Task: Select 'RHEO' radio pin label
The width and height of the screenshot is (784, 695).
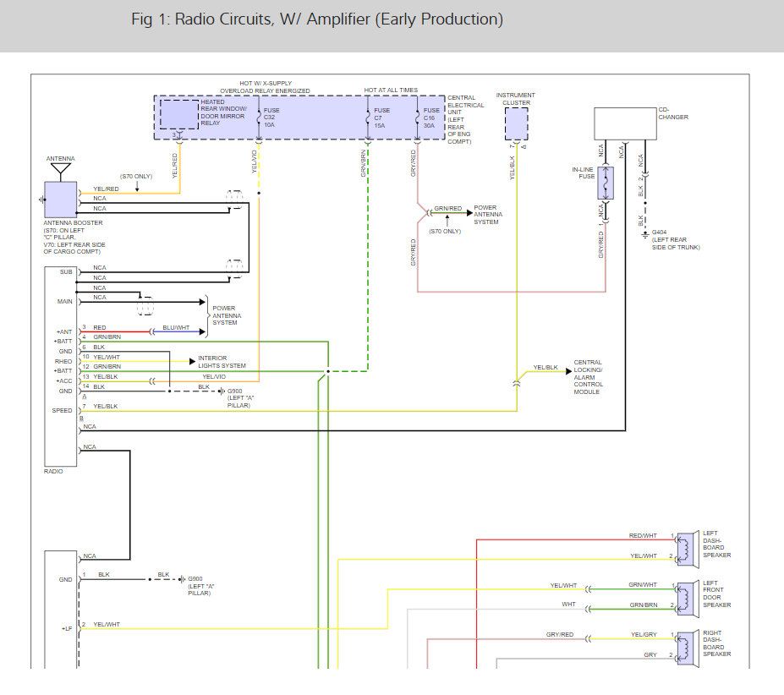Action: pos(63,362)
